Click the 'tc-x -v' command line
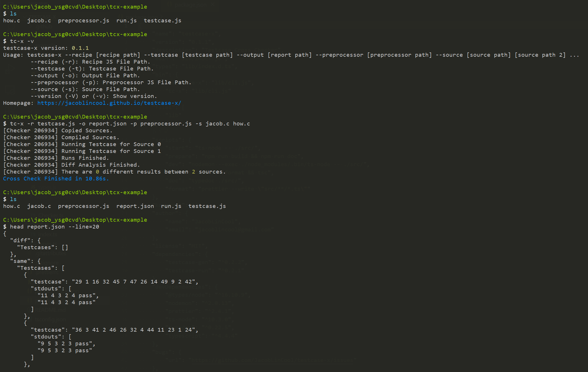The height and width of the screenshot is (372, 588). [x=21, y=41]
